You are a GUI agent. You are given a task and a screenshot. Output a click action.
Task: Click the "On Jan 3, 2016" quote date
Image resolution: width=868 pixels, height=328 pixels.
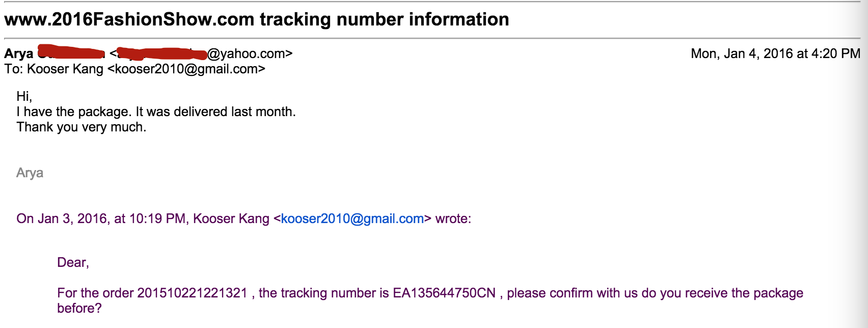coord(62,218)
